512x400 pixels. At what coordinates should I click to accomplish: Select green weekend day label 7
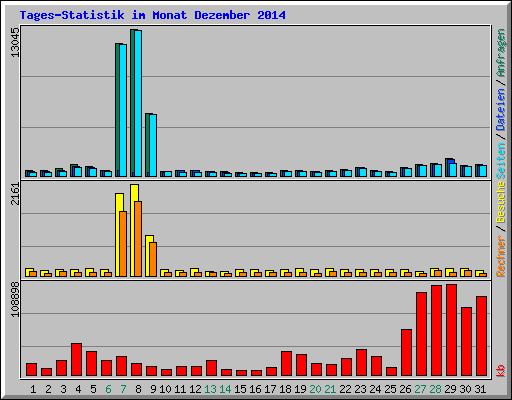coord(123,389)
